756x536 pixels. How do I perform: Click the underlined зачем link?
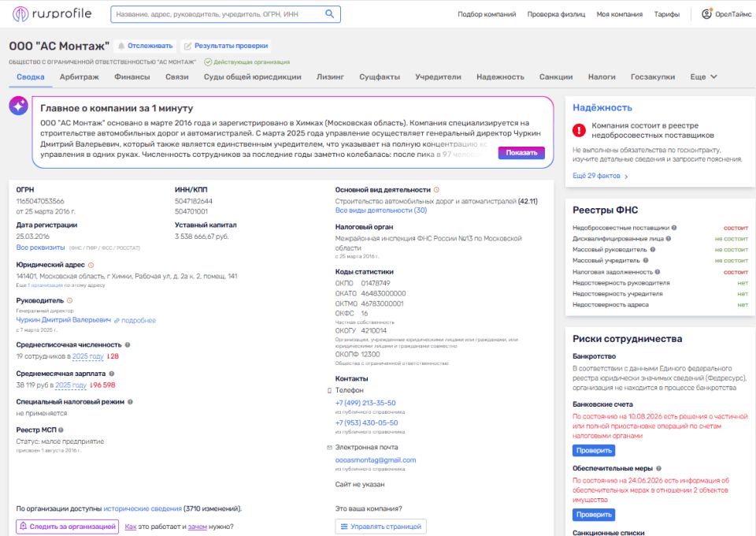[197, 527]
